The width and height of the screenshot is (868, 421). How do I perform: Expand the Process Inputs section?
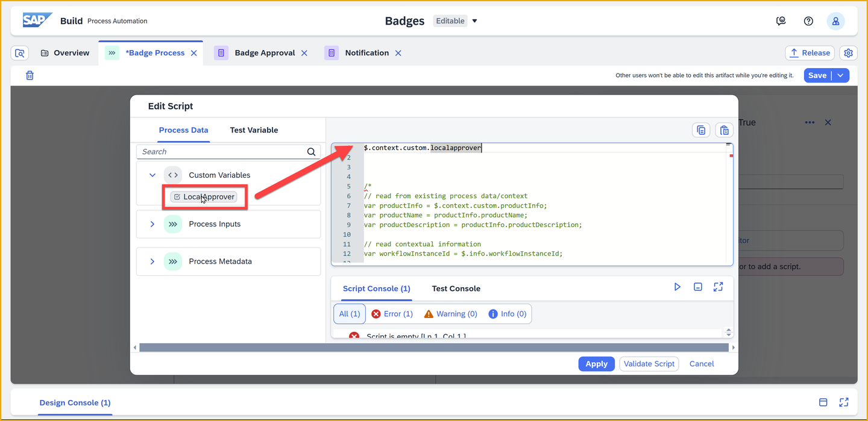pos(153,224)
